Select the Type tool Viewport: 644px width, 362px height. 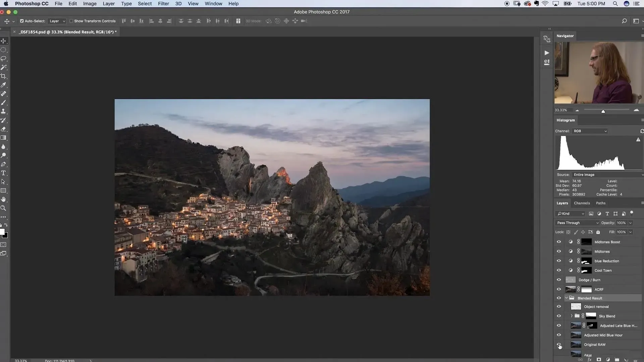[4, 173]
